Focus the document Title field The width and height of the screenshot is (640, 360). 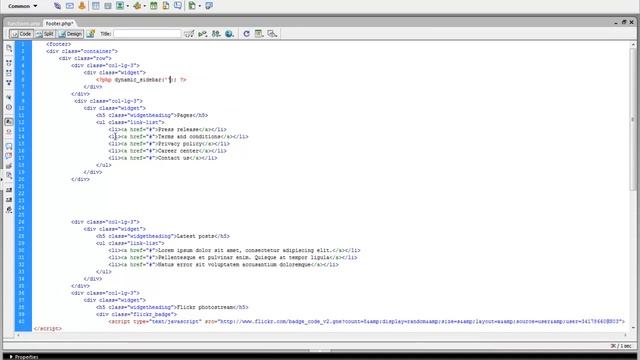(x=147, y=34)
